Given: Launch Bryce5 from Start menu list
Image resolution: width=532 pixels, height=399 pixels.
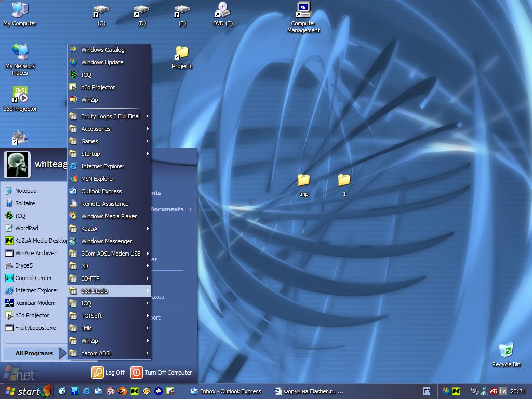Looking at the screenshot, I should click(34, 265).
